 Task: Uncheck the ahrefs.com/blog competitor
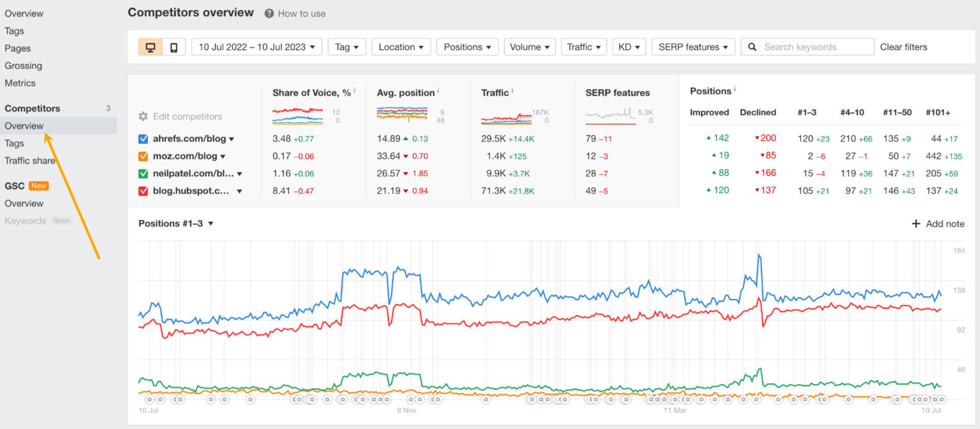tap(143, 138)
